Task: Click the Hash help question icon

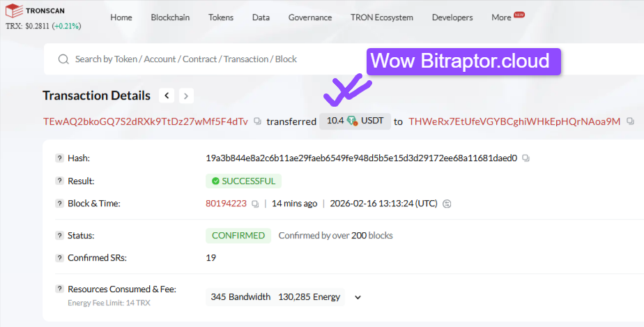Action: 59,158
